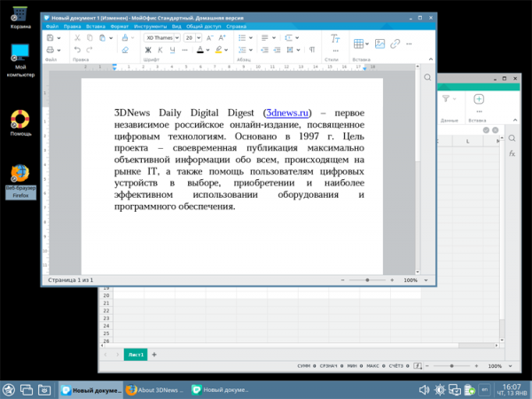Increase font size with A+ icon
Screen dimensions: 532x399
click(x=223, y=37)
